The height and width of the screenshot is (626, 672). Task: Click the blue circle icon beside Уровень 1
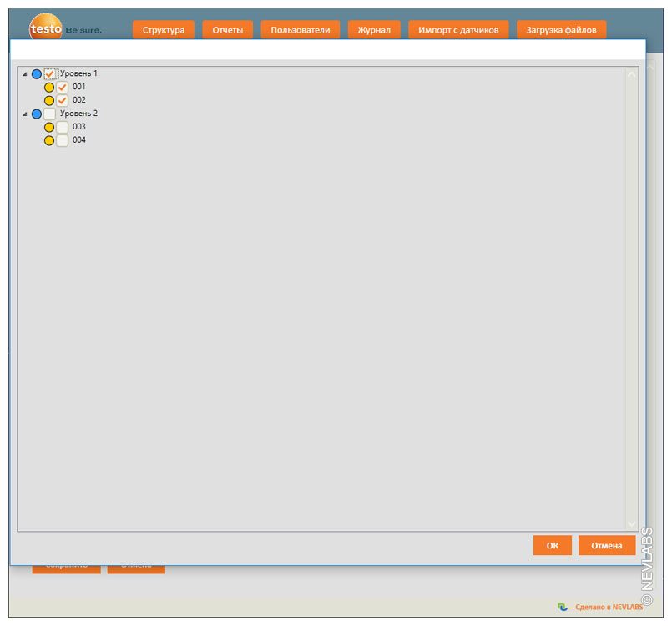pos(37,74)
